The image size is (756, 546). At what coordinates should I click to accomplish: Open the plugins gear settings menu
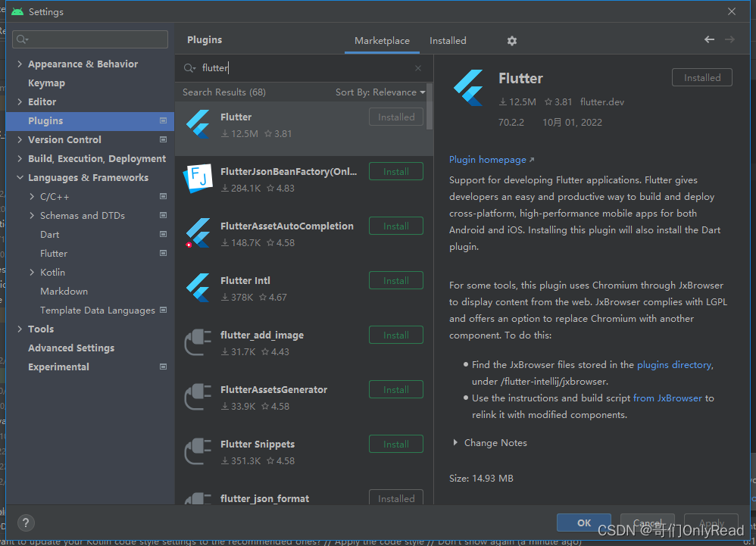[511, 41]
